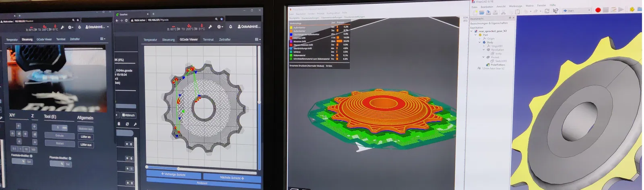Screen dimensions: 644x190
Task: Toggle the Stützmaterial green legend swatch
Action: pos(291,55)
